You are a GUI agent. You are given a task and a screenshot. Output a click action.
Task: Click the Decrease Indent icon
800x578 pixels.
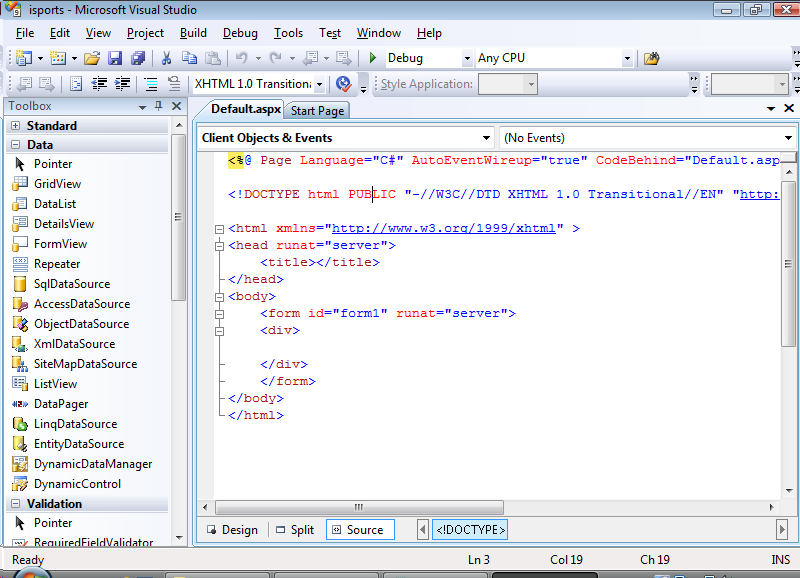point(99,84)
